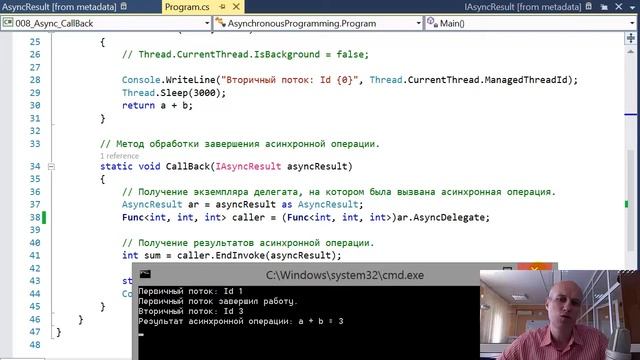640x360 pixels.
Task: Collapse the CallBack method outline
Action: click(51, 167)
